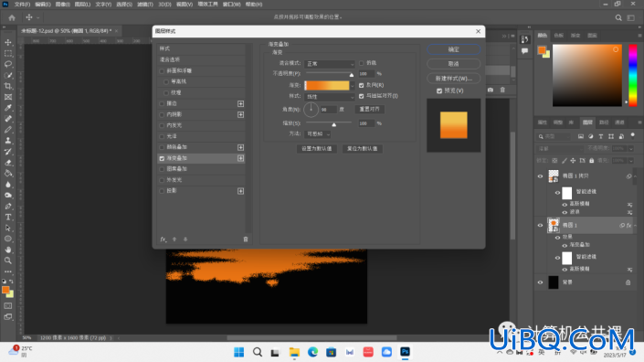Select the Eraser tool
The height and width of the screenshot is (362, 644).
(8, 163)
